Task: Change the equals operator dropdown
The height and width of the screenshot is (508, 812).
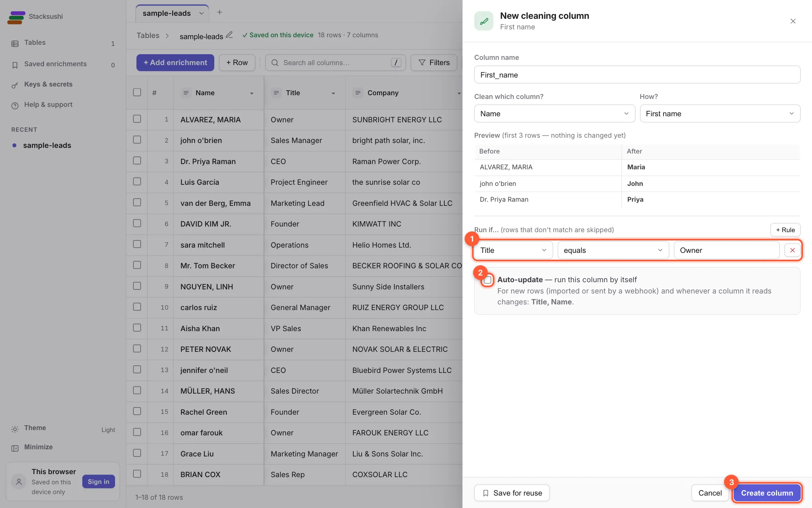Action: [613, 250]
